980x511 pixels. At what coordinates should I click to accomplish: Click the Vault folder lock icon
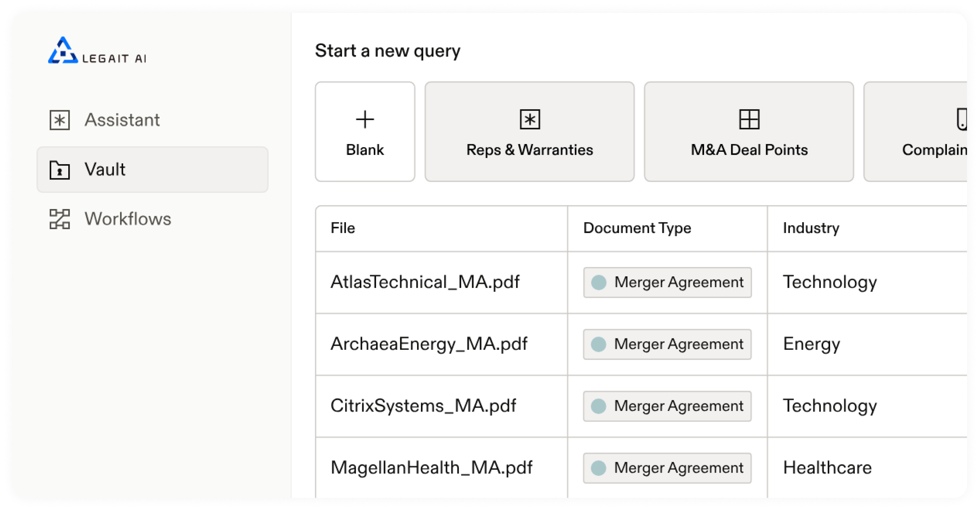coord(60,170)
